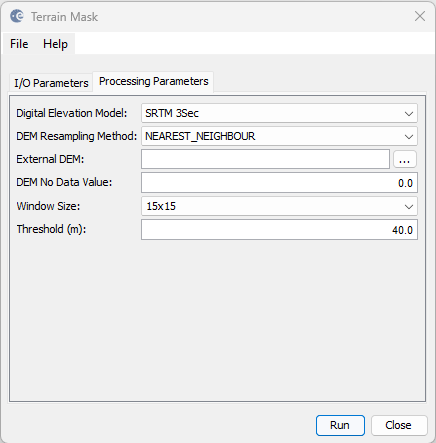
Task: Open the File menu
Action: point(19,44)
